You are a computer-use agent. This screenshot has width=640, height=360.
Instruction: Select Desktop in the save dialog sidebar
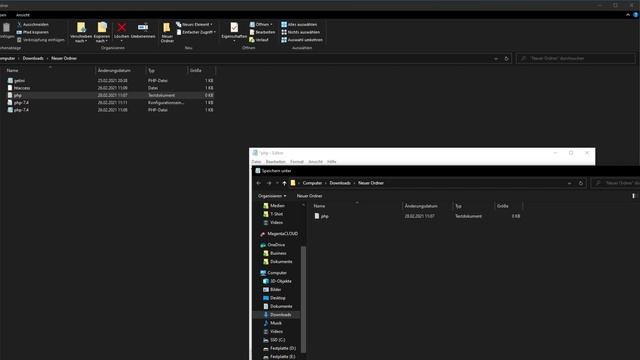(278, 298)
